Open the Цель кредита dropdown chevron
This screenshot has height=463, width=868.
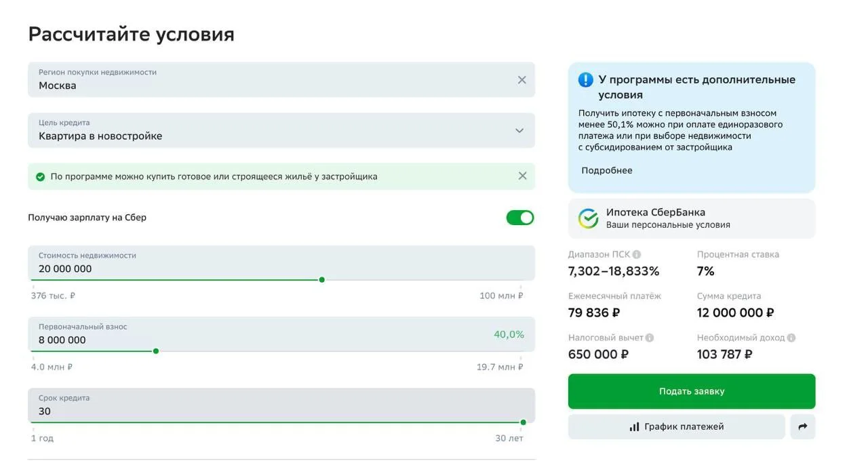(519, 130)
